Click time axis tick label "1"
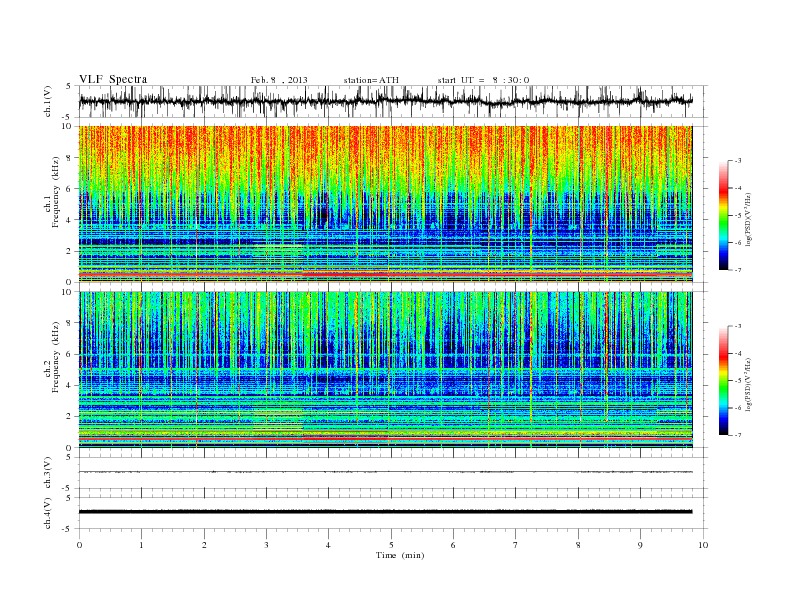792x612 pixels. pyautogui.click(x=141, y=545)
